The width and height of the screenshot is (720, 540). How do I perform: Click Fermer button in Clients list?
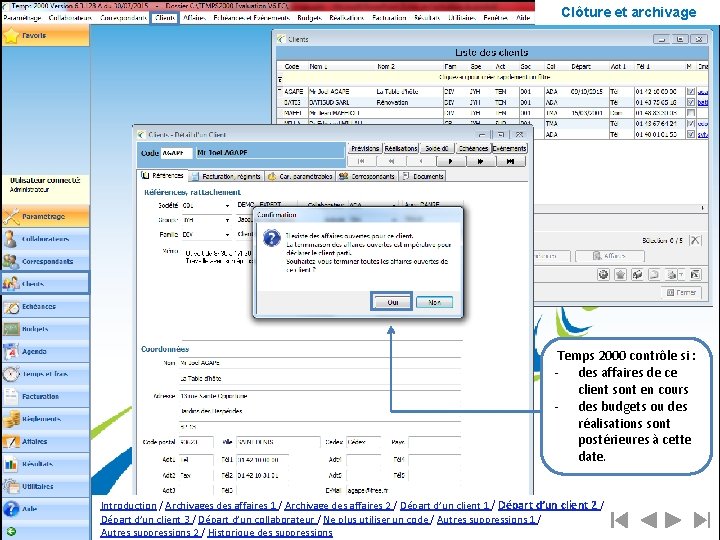681,292
